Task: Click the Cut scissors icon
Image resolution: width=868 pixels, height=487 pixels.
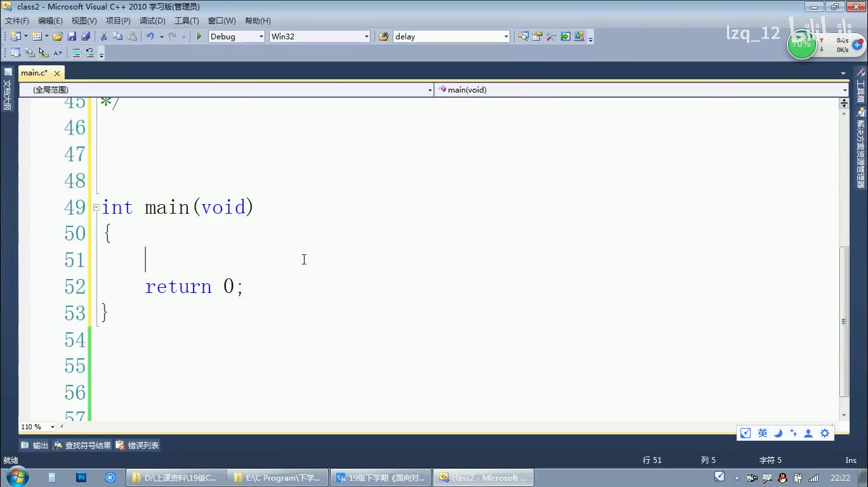Action: tap(104, 37)
